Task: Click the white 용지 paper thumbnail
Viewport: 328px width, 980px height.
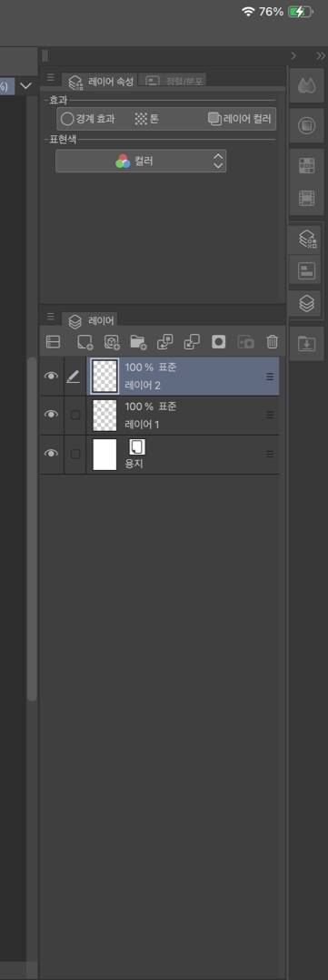Action: 104,454
